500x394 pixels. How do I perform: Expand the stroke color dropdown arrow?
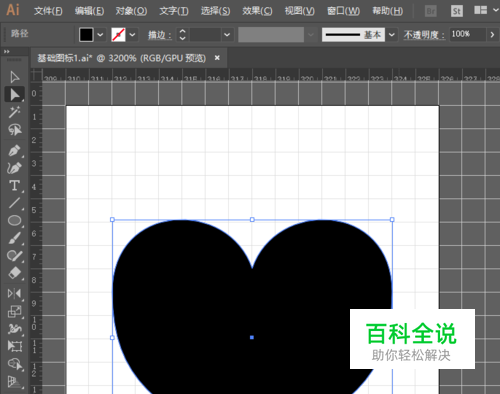[132, 34]
